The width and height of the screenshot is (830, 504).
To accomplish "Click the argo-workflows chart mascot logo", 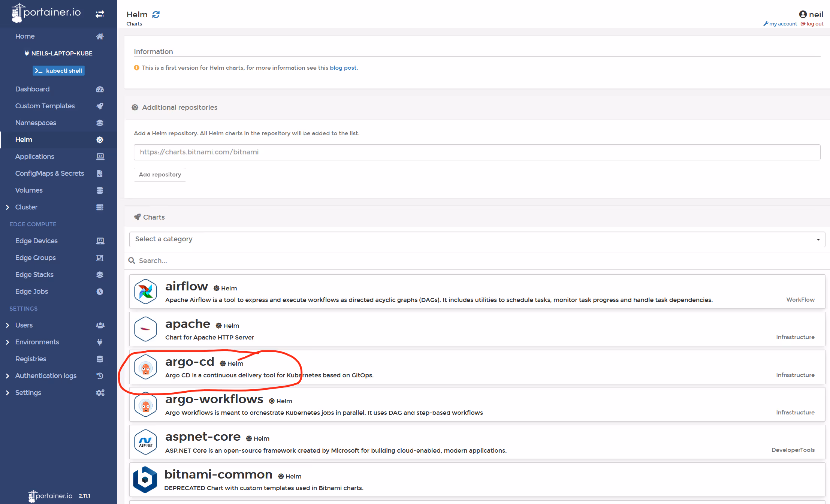I will [x=145, y=405].
